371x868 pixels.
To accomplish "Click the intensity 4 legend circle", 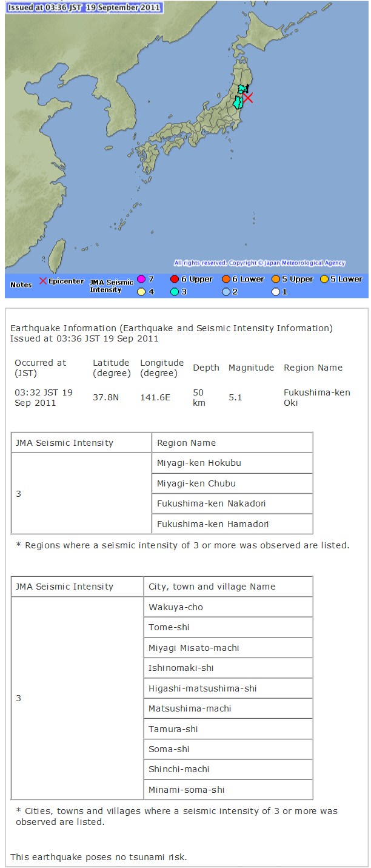I will point(141,292).
